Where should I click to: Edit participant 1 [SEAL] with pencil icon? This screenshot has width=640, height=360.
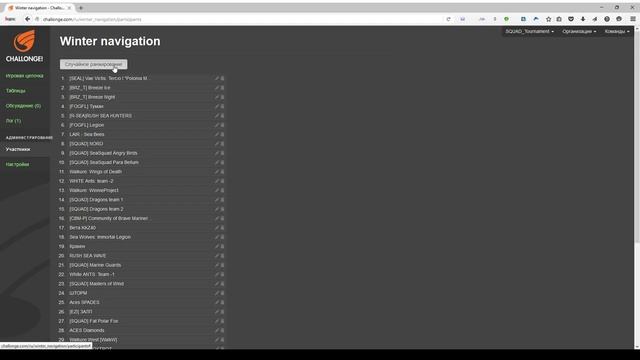217,78
